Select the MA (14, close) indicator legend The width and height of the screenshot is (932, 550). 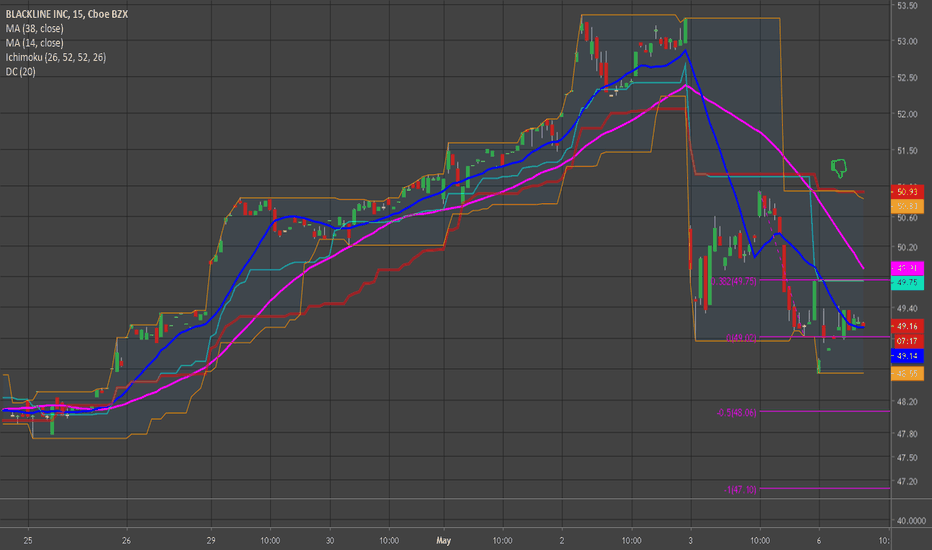pyautogui.click(x=34, y=43)
